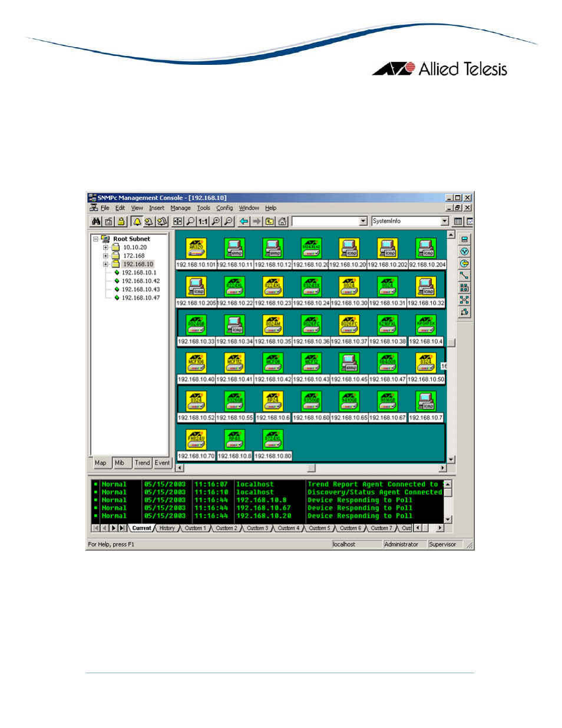Select the 10.10.20 folder in tree

pyautogui.click(x=135, y=248)
